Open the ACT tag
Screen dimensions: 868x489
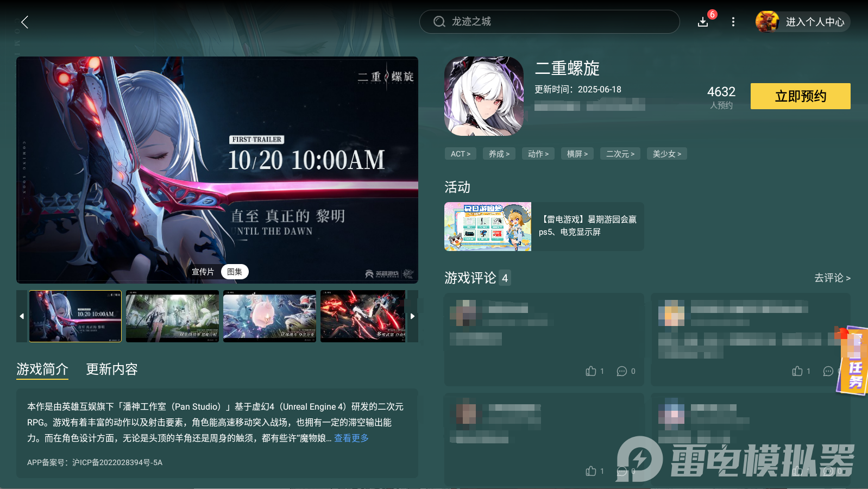click(461, 154)
